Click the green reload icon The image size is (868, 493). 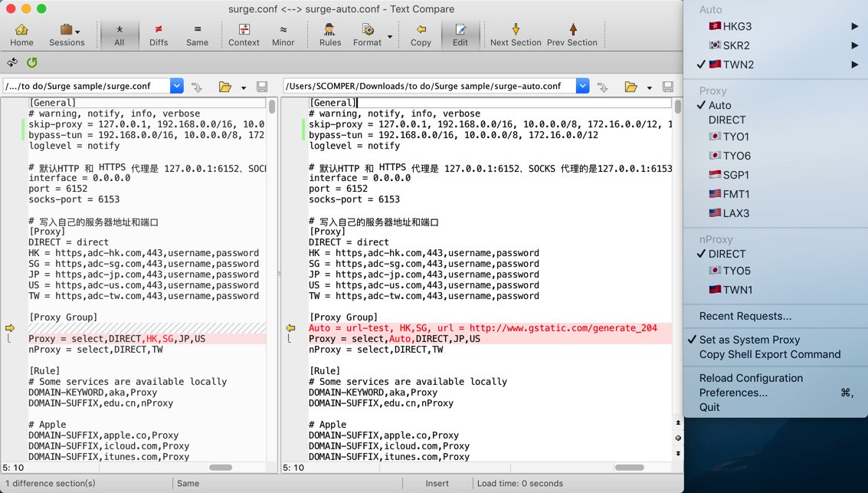[x=32, y=62]
